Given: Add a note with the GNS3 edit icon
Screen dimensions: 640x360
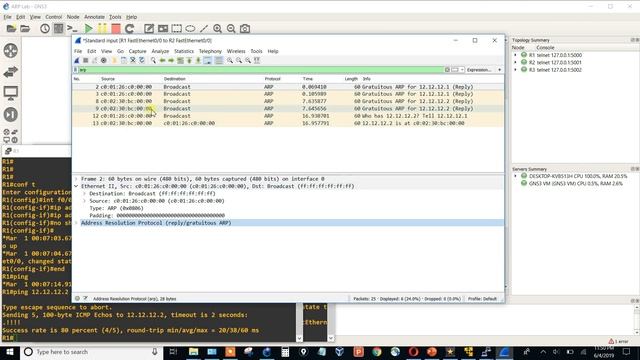Looking at the screenshot, I should (x=149, y=29).
